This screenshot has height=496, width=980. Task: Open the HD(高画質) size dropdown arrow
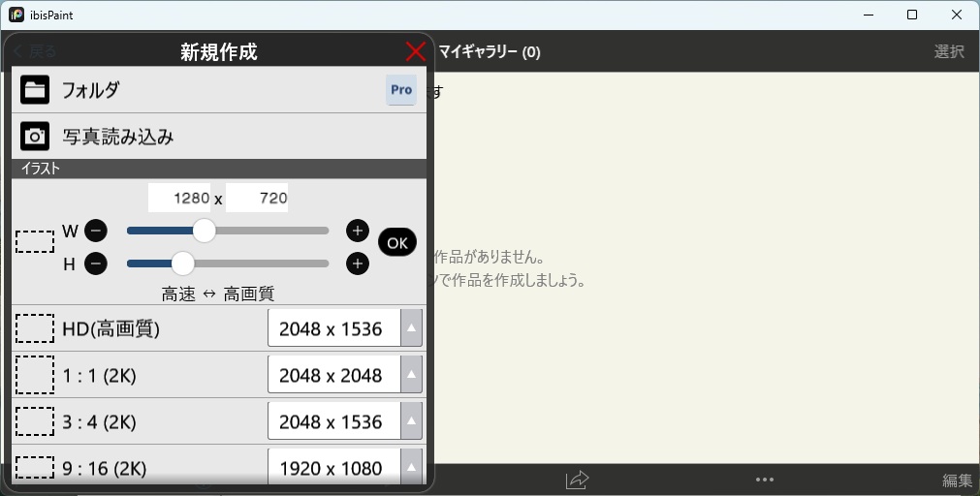click(411, 328)
